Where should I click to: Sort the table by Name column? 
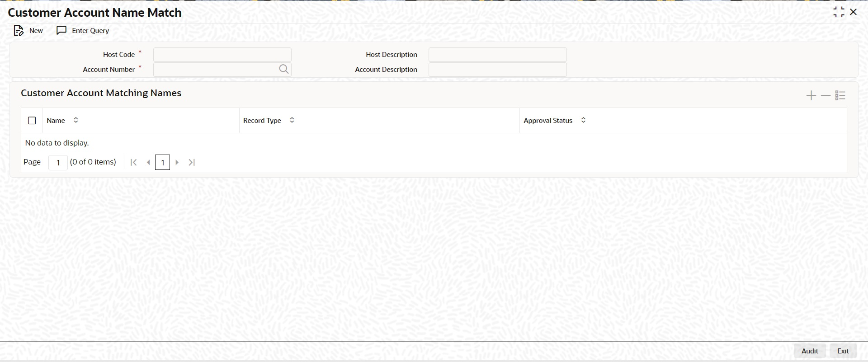[76, 120]
